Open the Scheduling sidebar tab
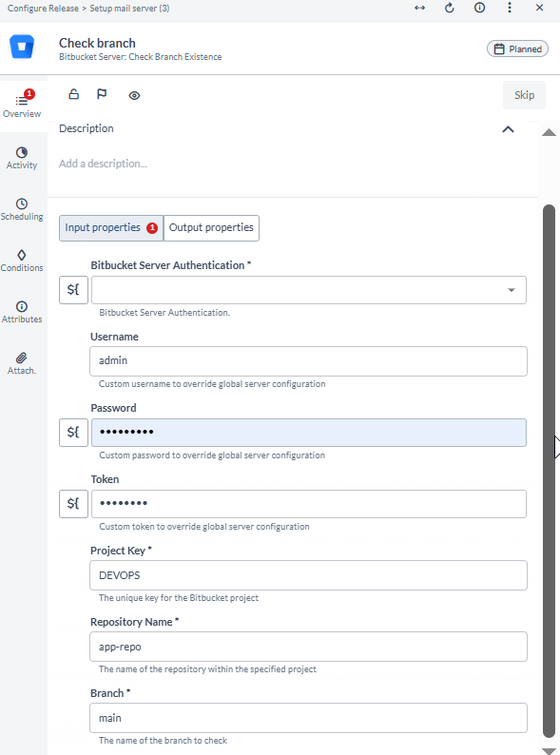This screenshot has width=560, height=755. tap(22, 209)
